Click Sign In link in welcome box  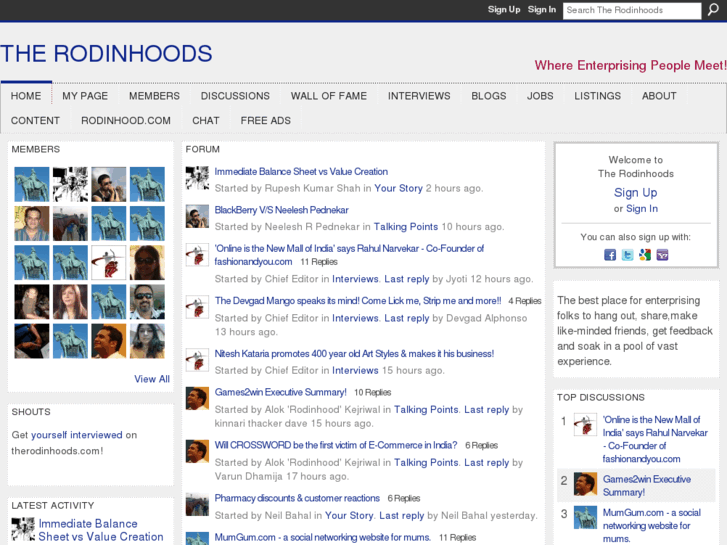click(642, 209)
